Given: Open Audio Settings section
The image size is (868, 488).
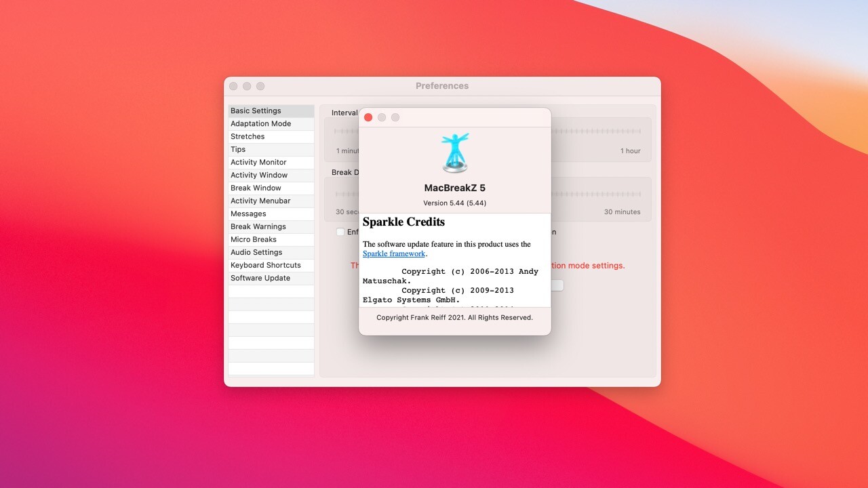Looking at the screenshot, I should pos(271,252).
